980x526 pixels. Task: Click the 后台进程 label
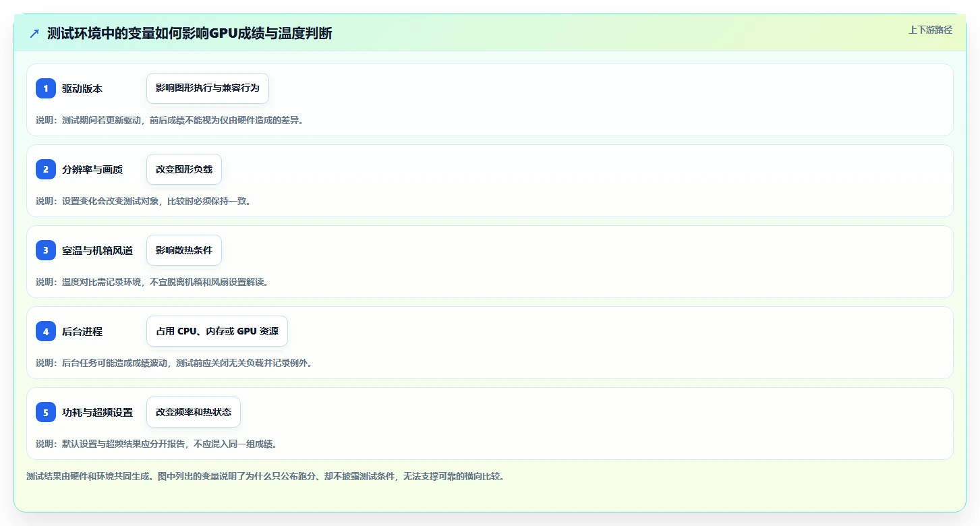click(x=82, y=331)
